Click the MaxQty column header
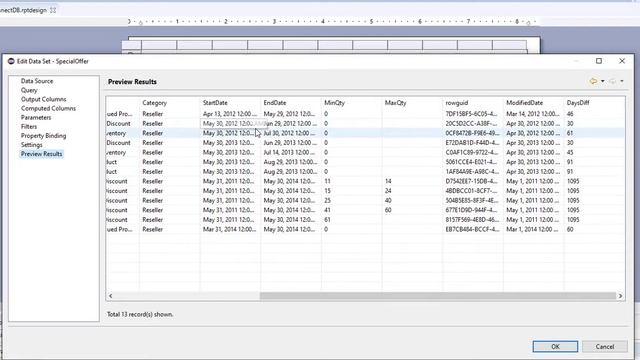Image resolution: width=640 pixels, height=360 pixels. 412,103
